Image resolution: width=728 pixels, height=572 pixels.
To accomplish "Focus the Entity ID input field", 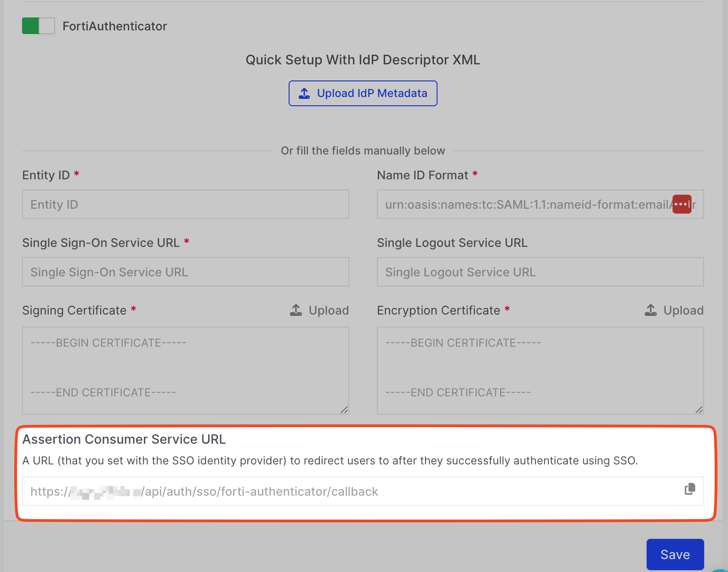I will pos(185,204).
